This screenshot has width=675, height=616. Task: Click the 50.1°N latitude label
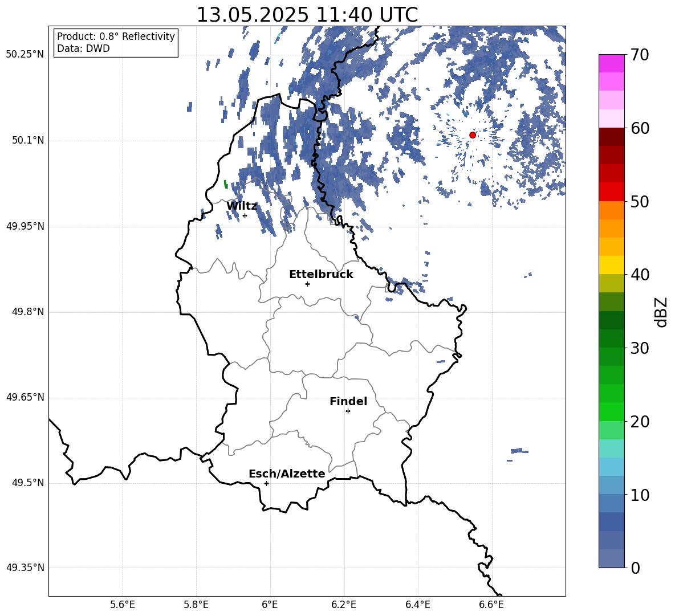pos(27,140)
